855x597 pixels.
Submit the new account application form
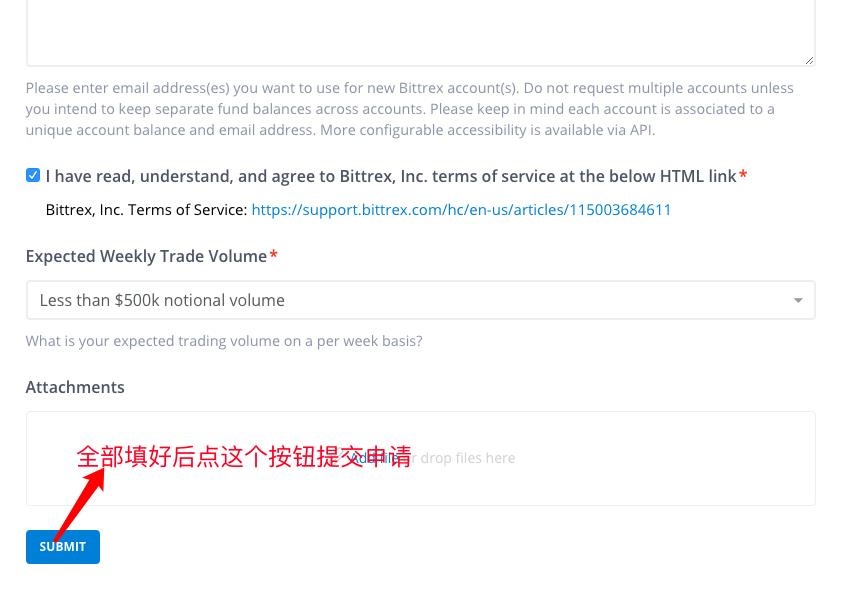click(62, 546)
